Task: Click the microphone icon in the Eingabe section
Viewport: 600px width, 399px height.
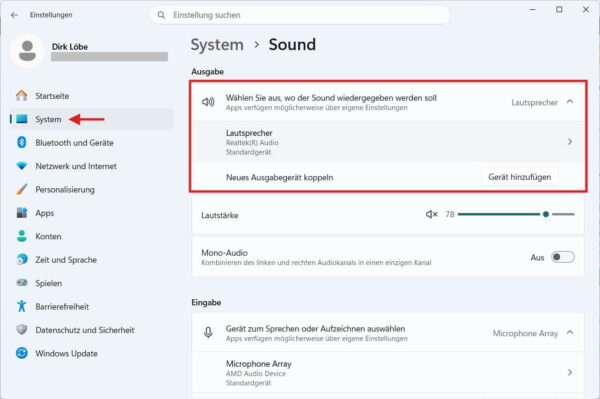Action: pos(208,333)
